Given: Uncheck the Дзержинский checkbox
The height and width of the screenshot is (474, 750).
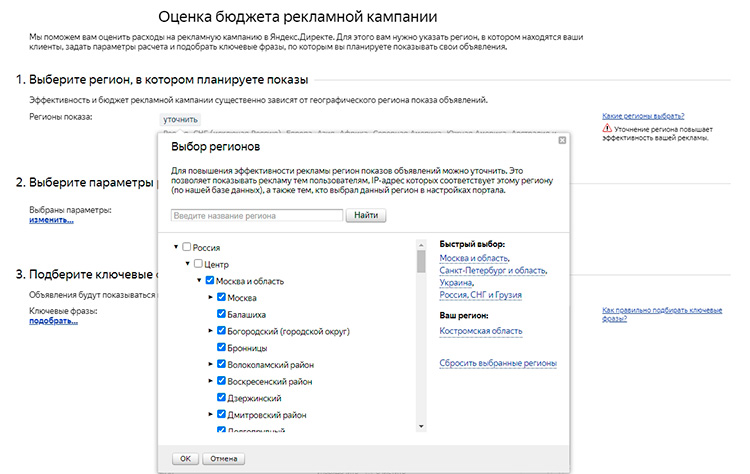Looking at the screenshot, I should pos(221,397).
